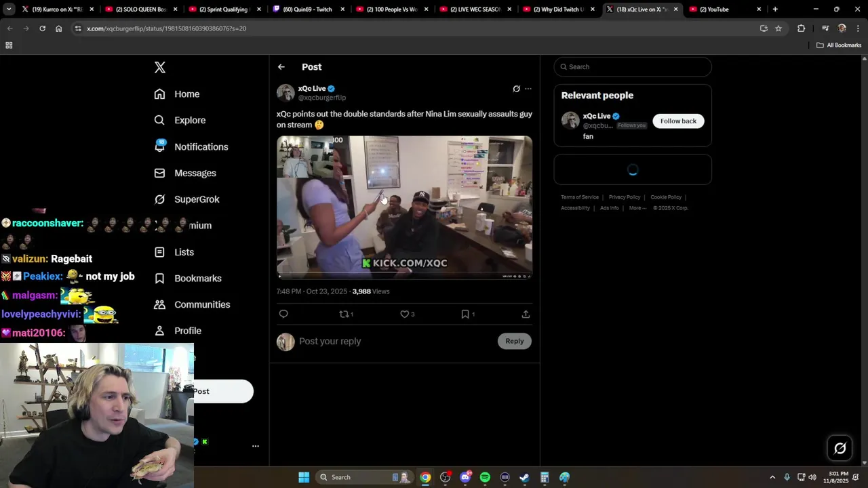Open account three-dot menu in sidebar
The width and height of the screenshot is (868, 488).
256,446
